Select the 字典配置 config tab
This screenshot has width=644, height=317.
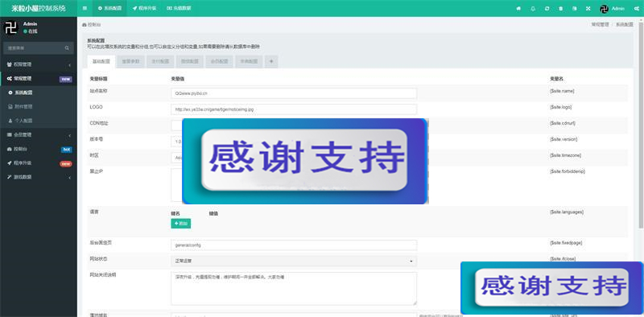pyautogui.click(x=249, y=62)
